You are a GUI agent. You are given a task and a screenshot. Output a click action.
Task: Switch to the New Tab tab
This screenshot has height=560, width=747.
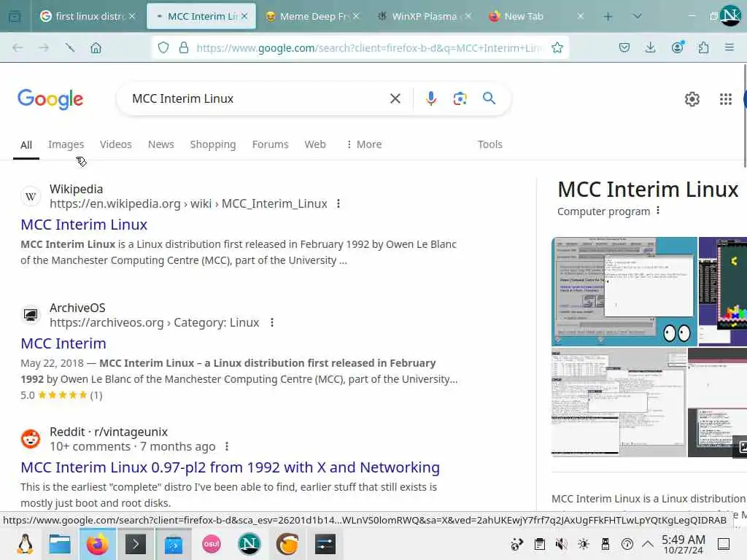pos(536,16)
